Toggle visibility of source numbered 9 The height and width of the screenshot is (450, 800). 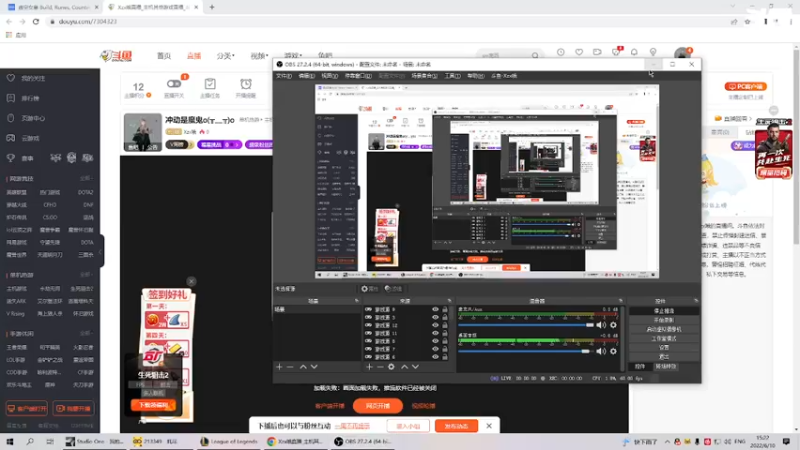click(435, 309)
